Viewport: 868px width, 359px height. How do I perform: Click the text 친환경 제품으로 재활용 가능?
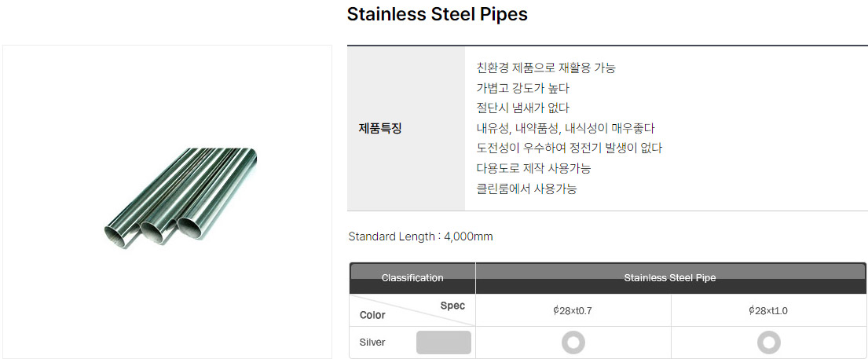point(546,68)
